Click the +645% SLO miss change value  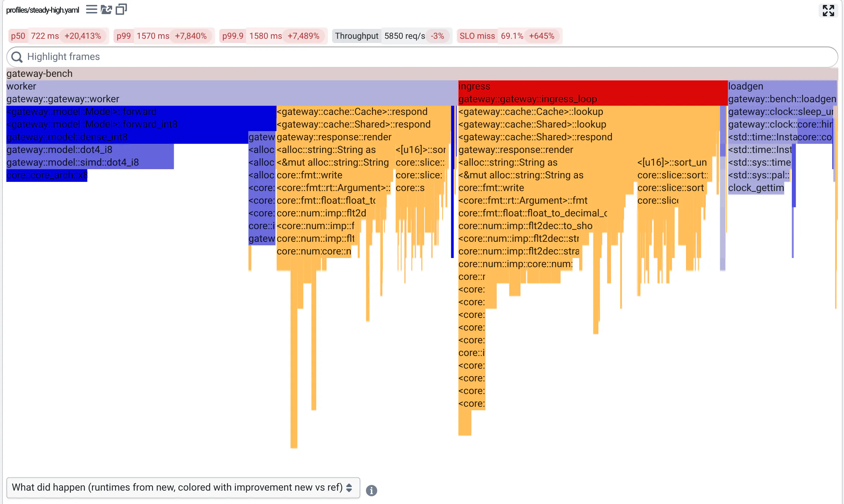tap(542, 36)
